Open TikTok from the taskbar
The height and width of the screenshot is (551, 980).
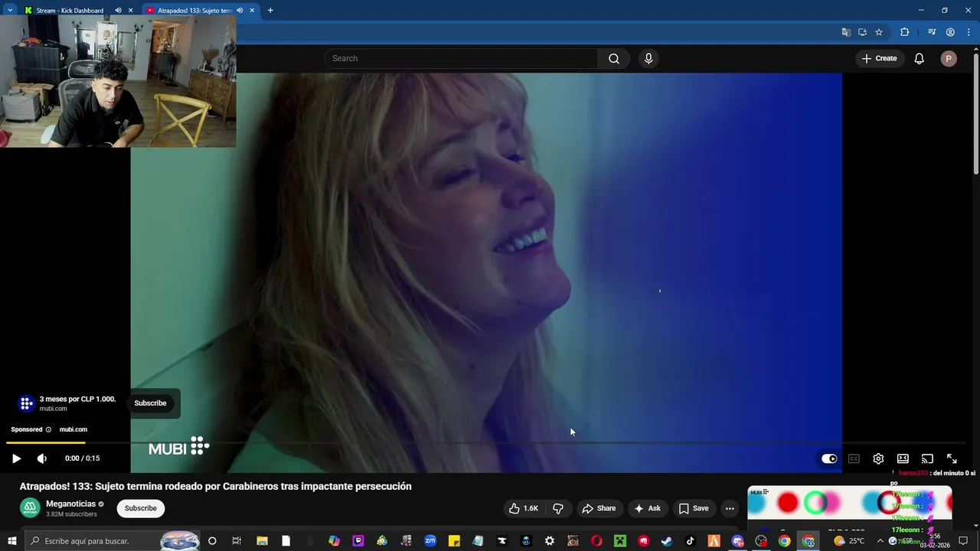[x=690, y=541]
